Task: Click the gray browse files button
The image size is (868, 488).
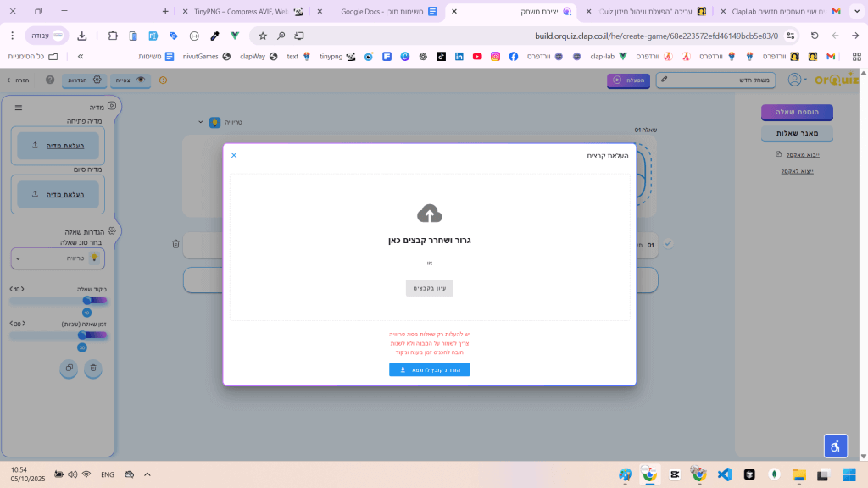Action: [x=430, y=288]
